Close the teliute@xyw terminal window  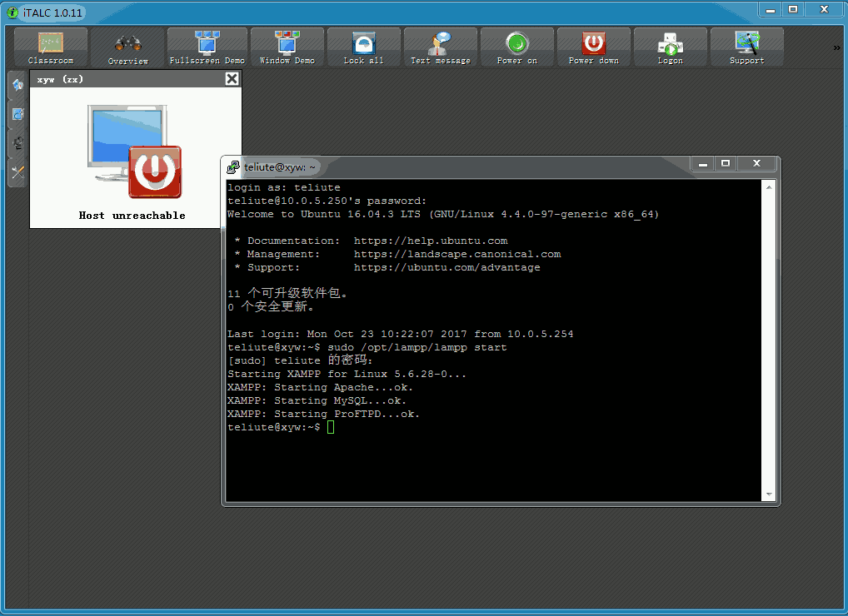[756, 164]
